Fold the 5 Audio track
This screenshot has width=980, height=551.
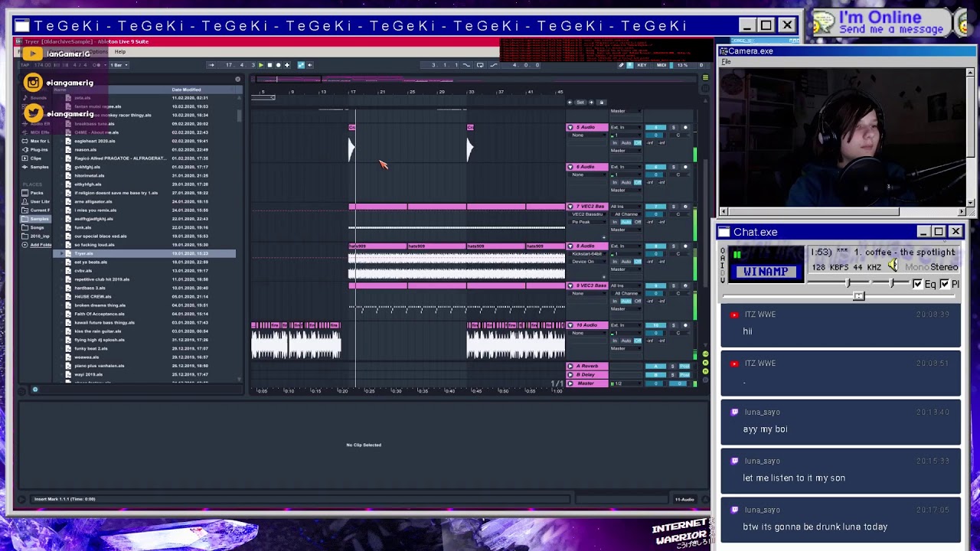pyautogui.click(x=570, y=127)
